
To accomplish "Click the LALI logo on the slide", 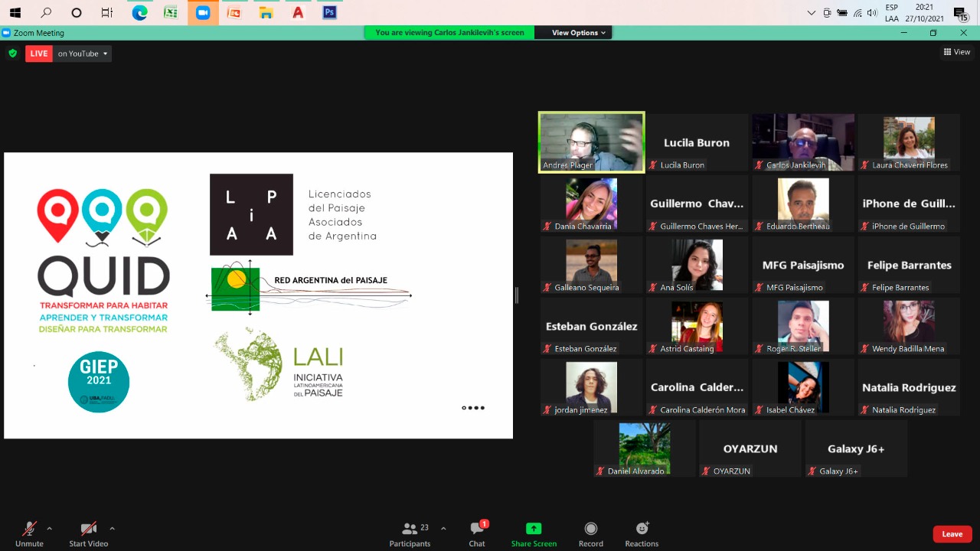I will [279, 363].
